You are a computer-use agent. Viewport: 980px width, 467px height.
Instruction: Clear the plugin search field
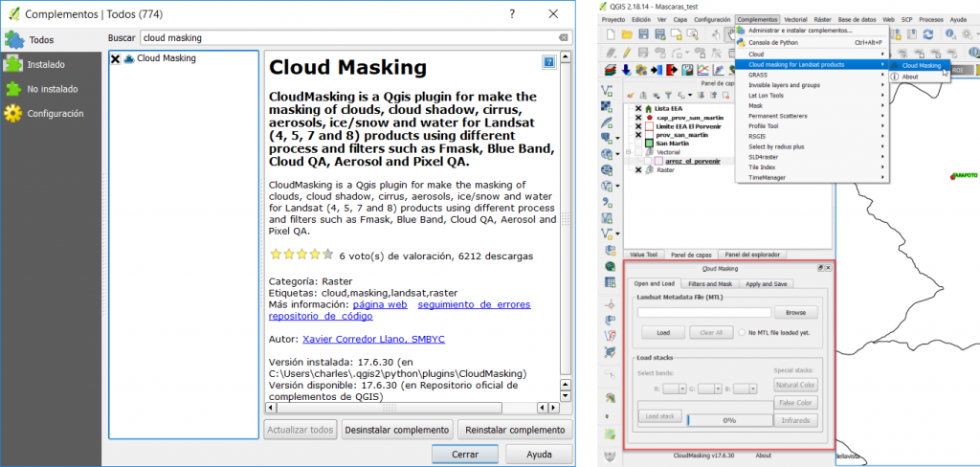click(563, 37)
